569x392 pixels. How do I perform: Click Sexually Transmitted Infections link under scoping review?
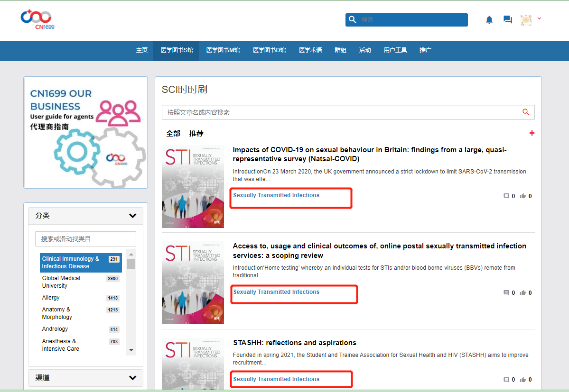coord(276,292)
